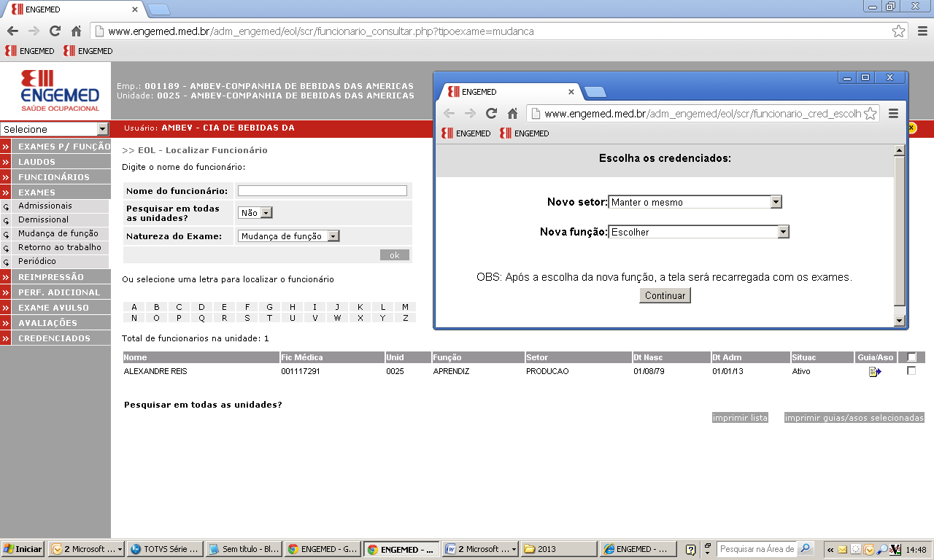Open the Novo setor dropdown
Viewport: 934px width, 560px height.
pyautogui.click(x=695, y=202)
